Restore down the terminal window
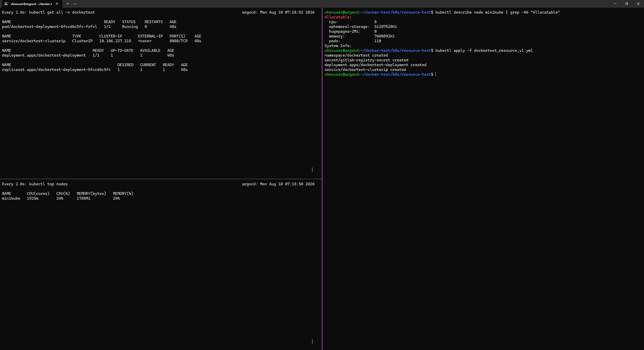Screen dimensions: 644x350 [627, 4]
